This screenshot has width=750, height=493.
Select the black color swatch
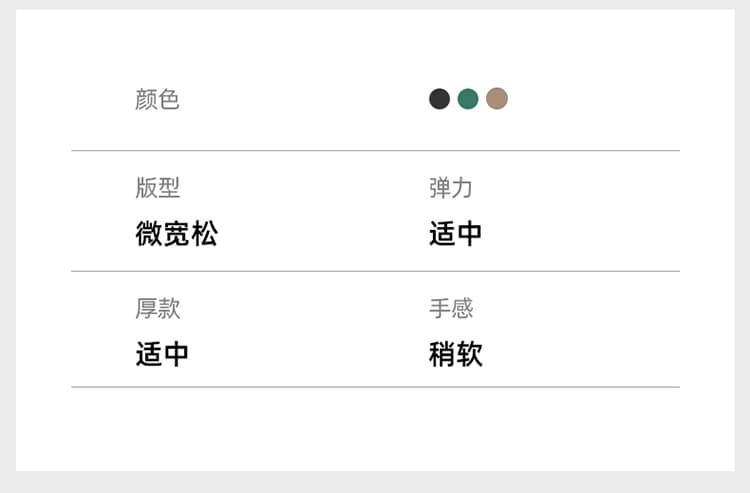click(x=439, y=99)
